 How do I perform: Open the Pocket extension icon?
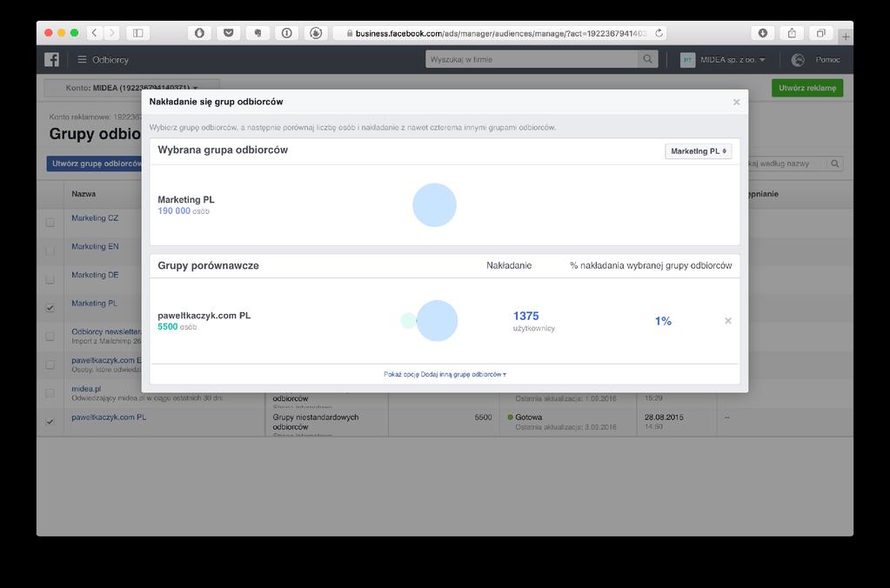click(228, 33)
